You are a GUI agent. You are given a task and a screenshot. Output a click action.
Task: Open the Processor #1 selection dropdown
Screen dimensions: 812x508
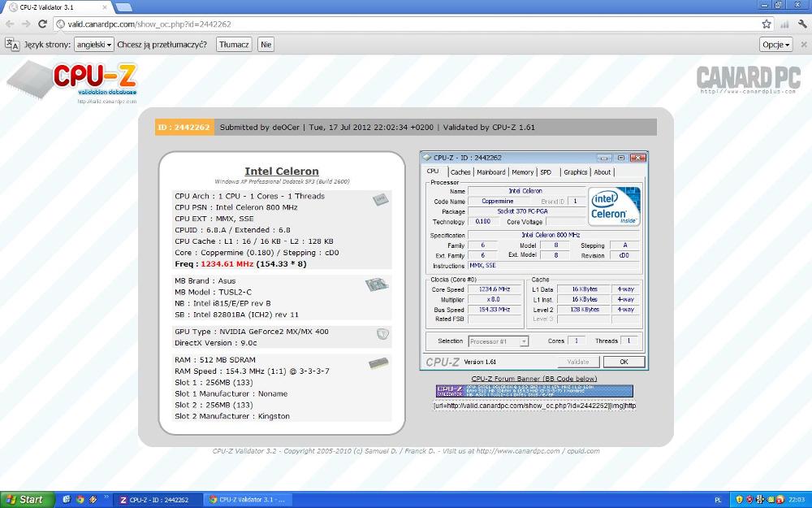click(499, 341)
